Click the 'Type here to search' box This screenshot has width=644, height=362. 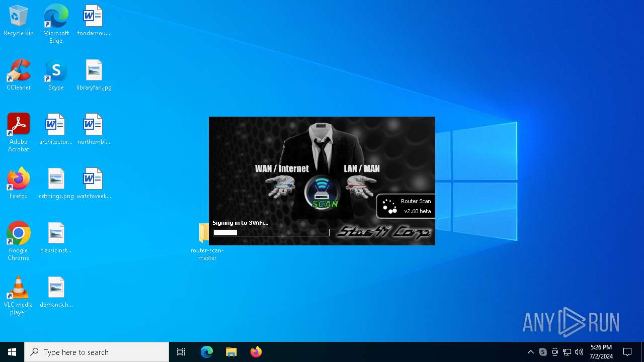point(97,352)
